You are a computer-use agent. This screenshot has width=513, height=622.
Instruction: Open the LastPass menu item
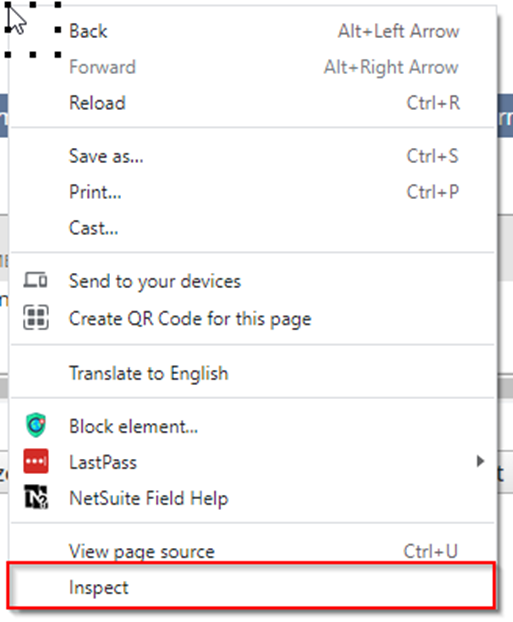coord(252,463)
